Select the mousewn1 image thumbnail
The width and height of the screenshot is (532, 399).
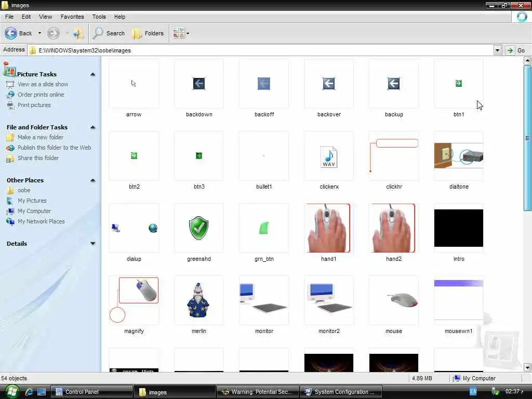(459, 300)
